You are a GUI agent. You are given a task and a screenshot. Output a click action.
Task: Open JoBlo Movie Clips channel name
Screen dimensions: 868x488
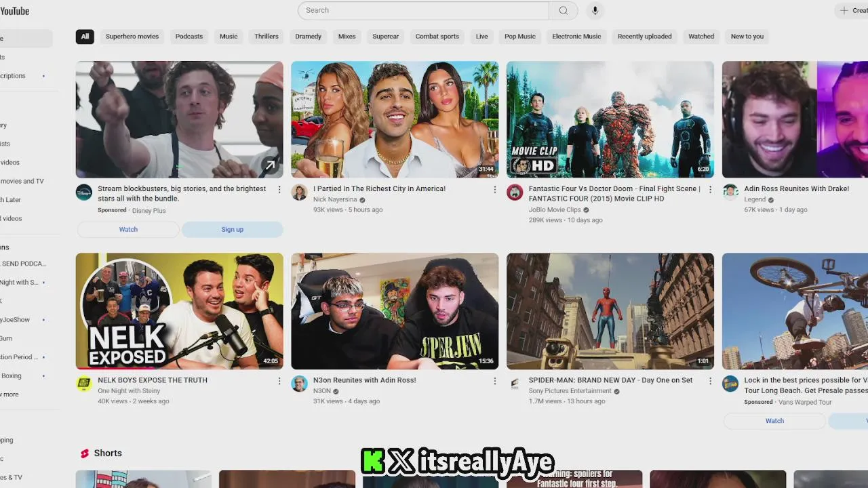pos(555,210)
